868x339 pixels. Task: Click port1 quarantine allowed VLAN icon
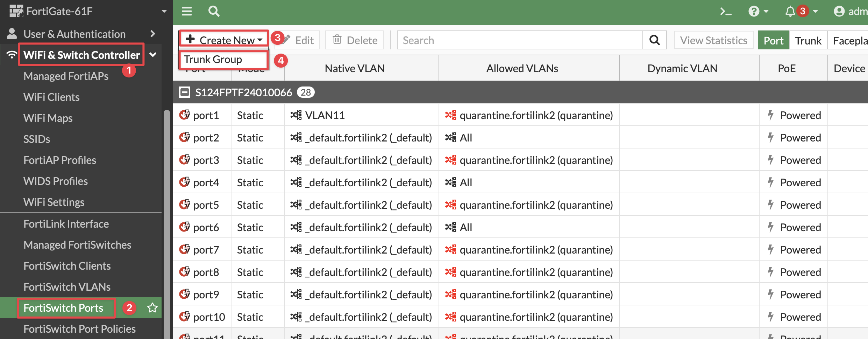(x=450, y=115)
